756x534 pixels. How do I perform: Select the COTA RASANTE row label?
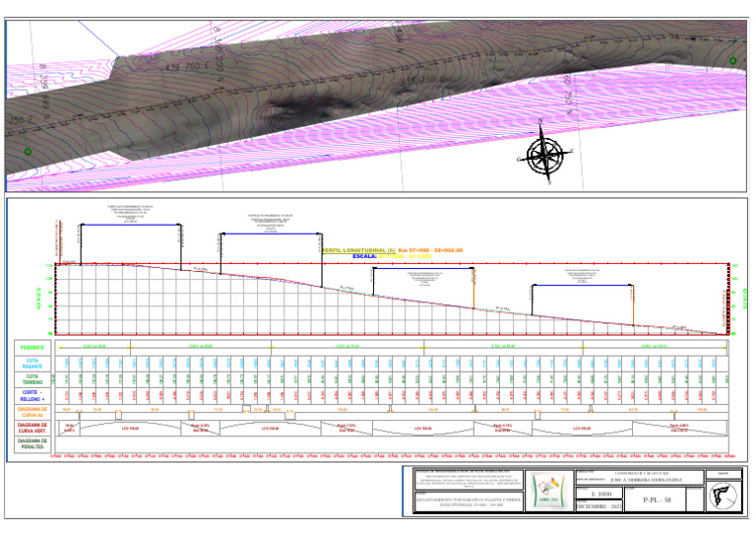(32, 364)
